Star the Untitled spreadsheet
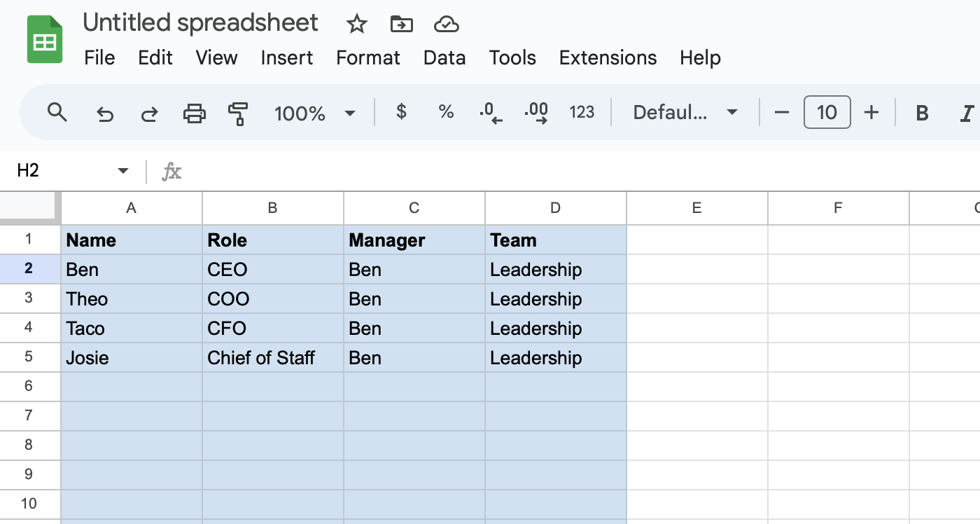The width and height of the screenshot is (980, 524). [357, 25]
